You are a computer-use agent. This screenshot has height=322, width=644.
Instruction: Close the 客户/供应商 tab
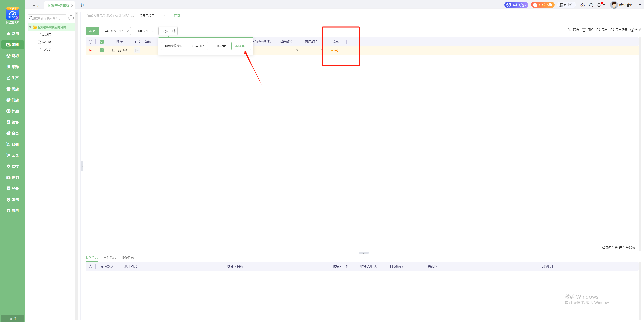click(72, 6)
